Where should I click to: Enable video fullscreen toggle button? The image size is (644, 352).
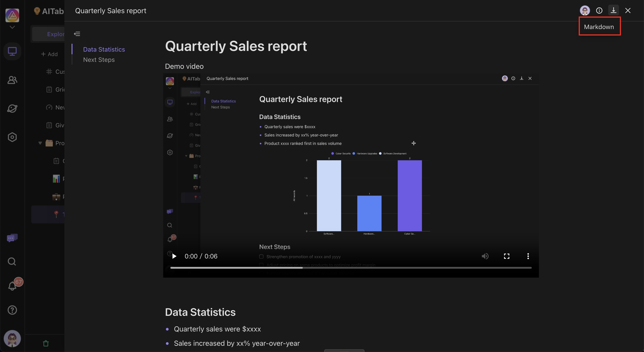coord(506,256)
